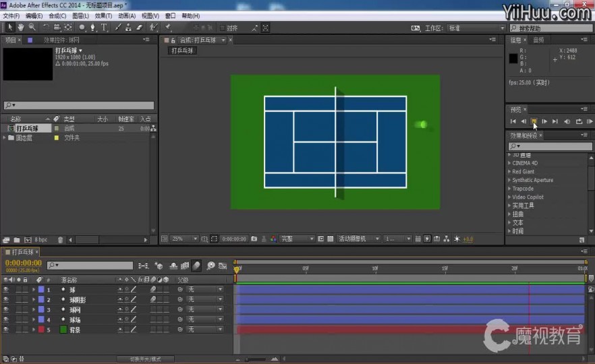The image size is (595, 364).
Task: Toggle Draft 3D in timeline
Action: click(x=159, y=266)
